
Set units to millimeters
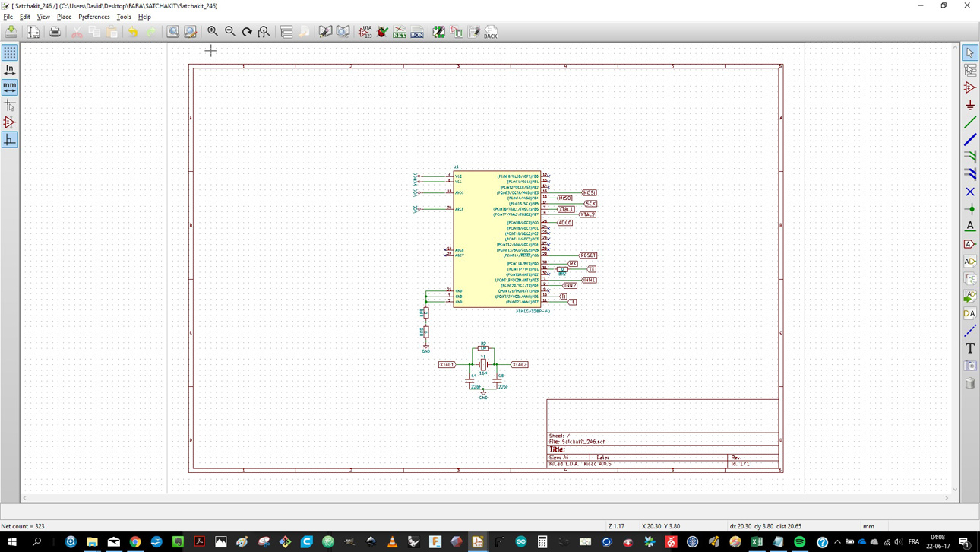coord(10,87)
